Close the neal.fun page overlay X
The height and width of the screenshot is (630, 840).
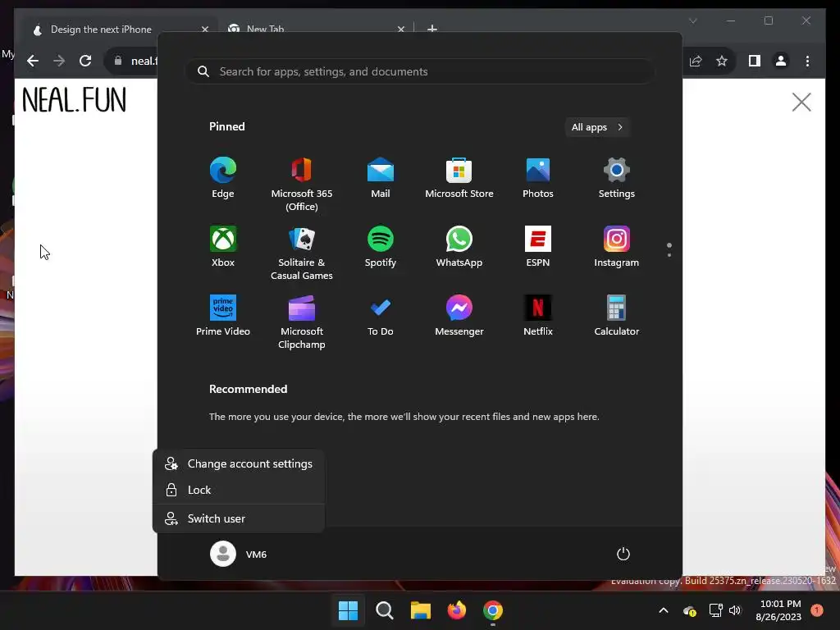tap(801, 102)
